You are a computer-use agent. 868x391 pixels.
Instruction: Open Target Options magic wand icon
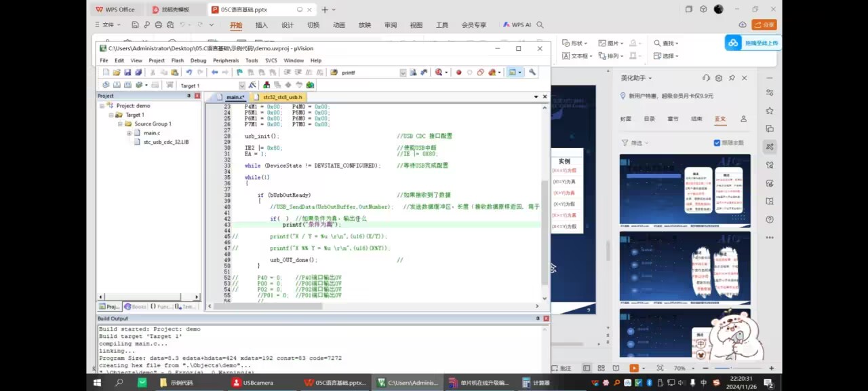click(x=252, y=86)
